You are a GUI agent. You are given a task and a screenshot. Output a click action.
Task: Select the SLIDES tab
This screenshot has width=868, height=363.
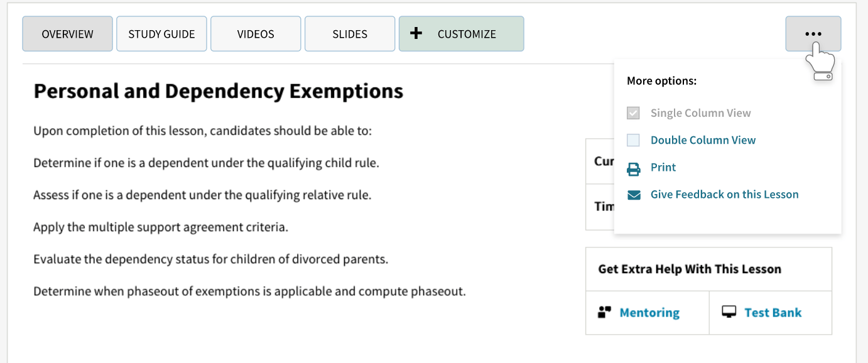point(349,33)
